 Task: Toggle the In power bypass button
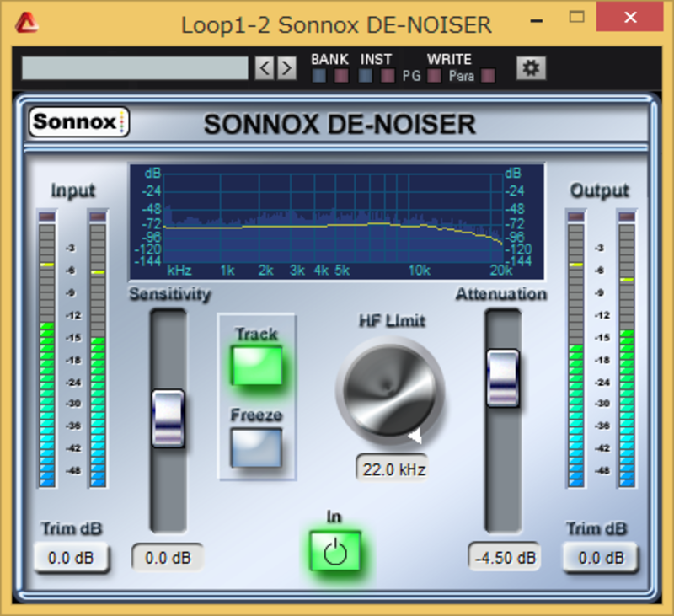point(334,552)
